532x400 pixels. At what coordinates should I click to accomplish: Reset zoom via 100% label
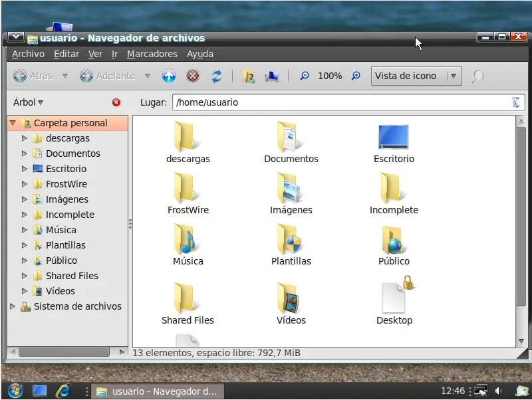point(330,76)
